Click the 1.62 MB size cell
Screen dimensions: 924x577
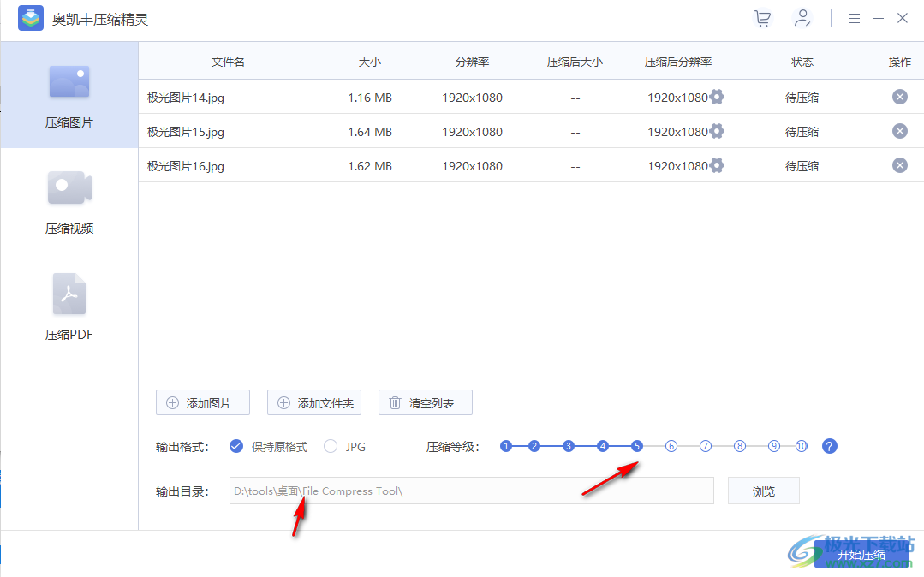coord(369,166)
